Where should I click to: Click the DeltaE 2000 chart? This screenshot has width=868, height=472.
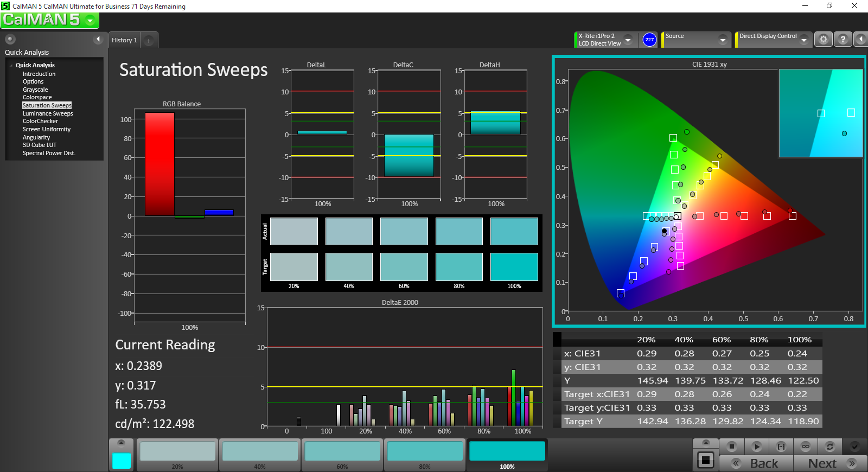[x=404, y=367]
